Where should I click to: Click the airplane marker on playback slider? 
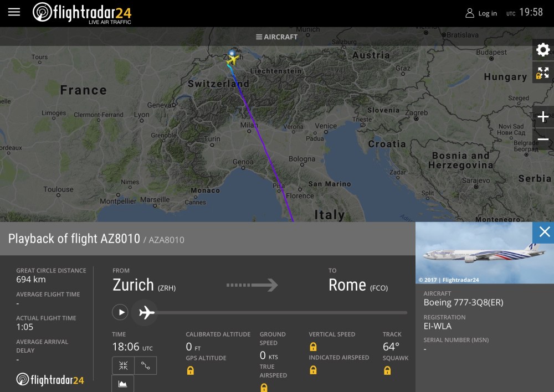coord(146,312)
